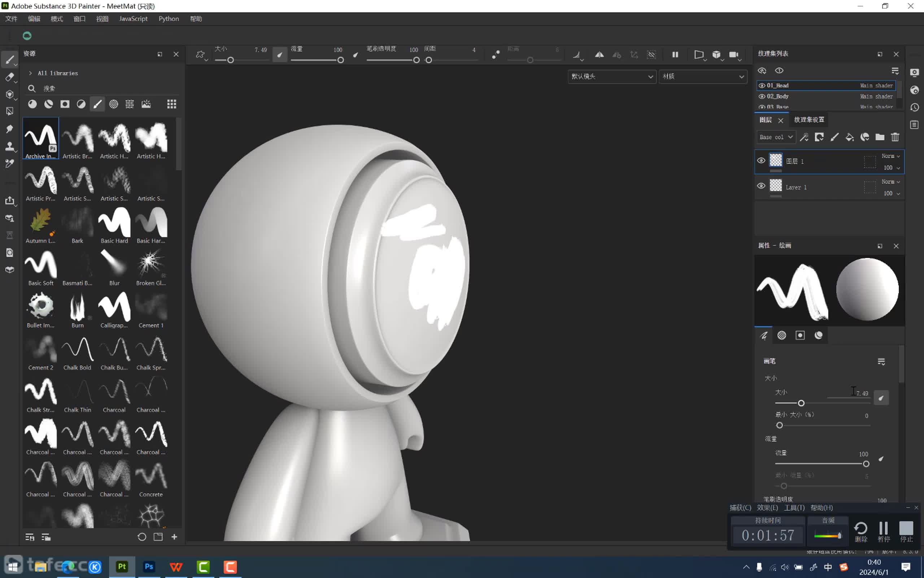Click the add resource plus button in assets
Screen dimensions: 924x578
click(174, 537)
